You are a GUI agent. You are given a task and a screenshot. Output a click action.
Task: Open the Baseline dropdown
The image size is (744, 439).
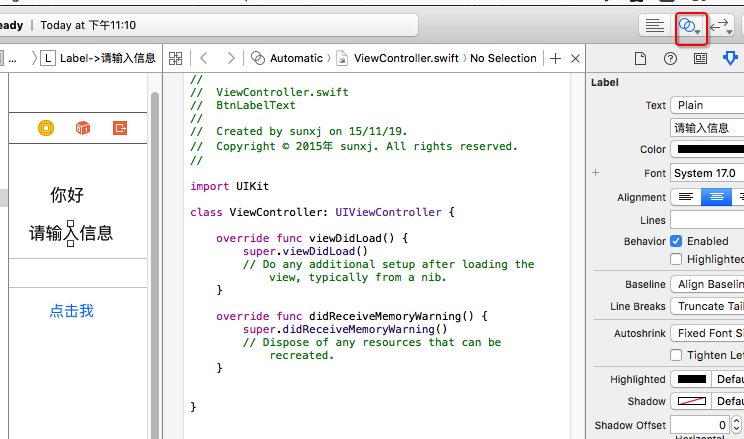tap(707, 284)
